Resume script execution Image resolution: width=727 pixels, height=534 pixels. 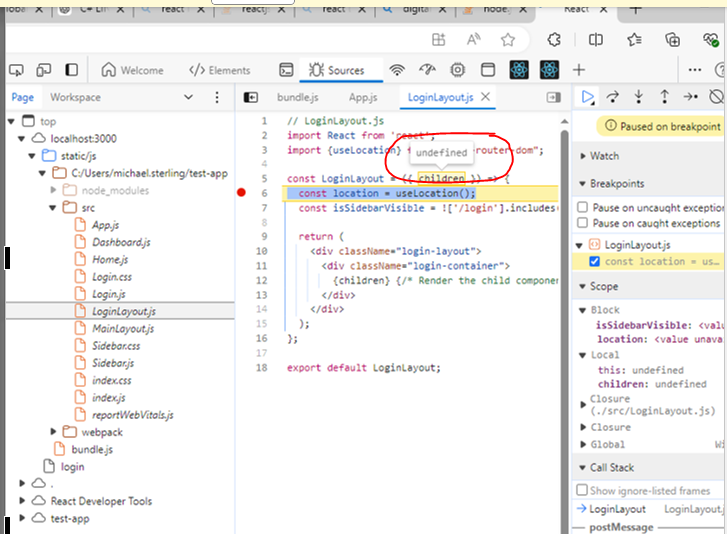[x=587, y=97]
